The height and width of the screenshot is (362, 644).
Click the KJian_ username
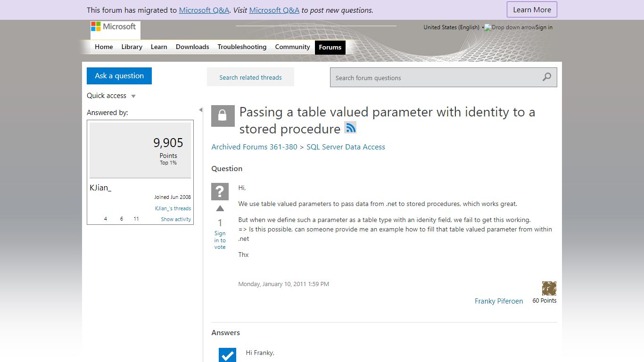pyautogui.click(x=100, y=188)
